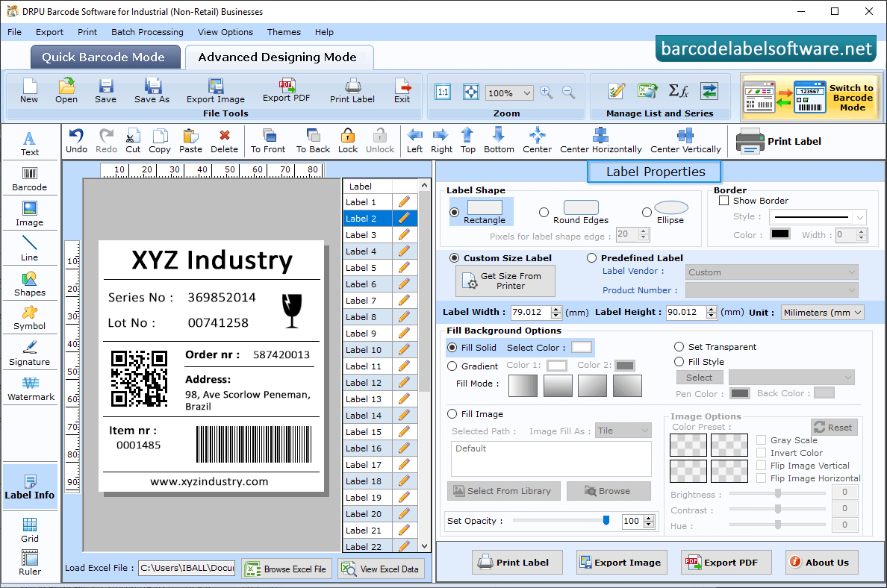Click the Lock icon

348,141
